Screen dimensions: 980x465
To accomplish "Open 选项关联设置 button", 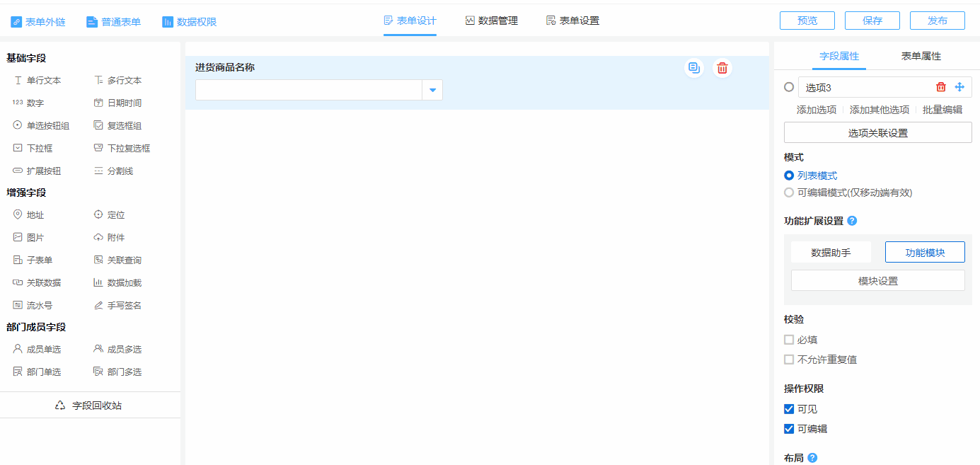I will coord(877,132).
